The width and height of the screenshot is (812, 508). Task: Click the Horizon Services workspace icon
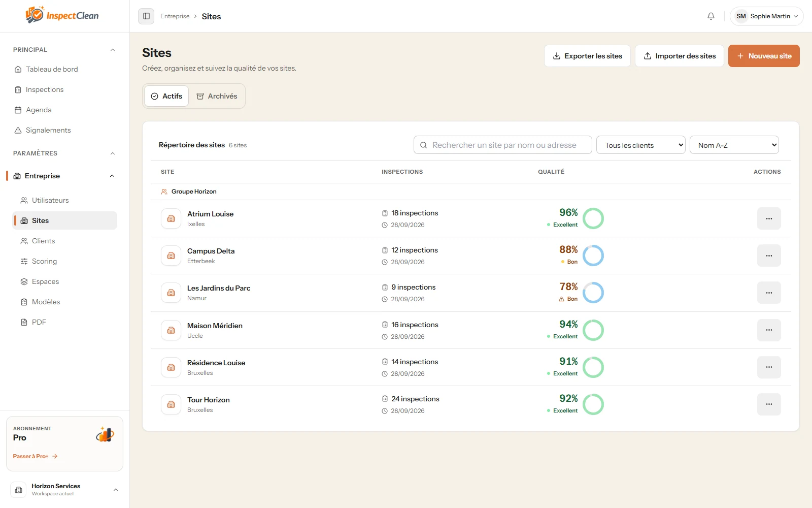pos(18,490)
